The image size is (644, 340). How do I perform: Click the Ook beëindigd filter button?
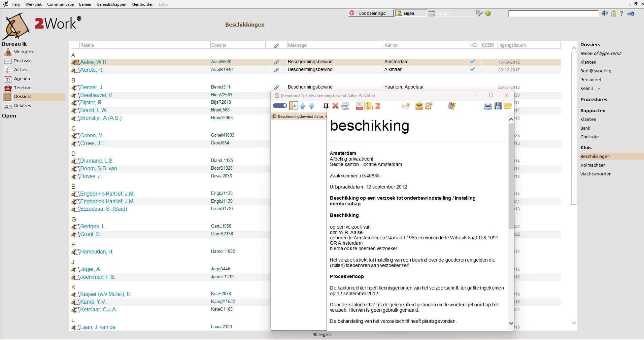click(370, 13)
